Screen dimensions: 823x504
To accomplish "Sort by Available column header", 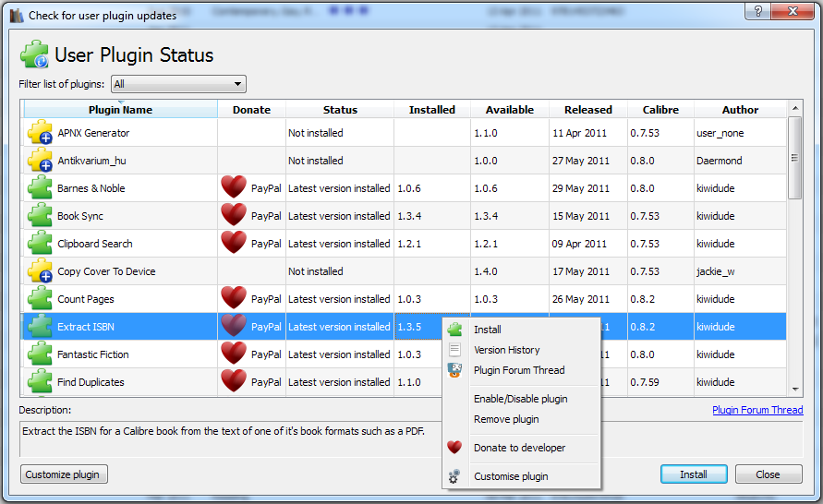I will coord(510,110).
